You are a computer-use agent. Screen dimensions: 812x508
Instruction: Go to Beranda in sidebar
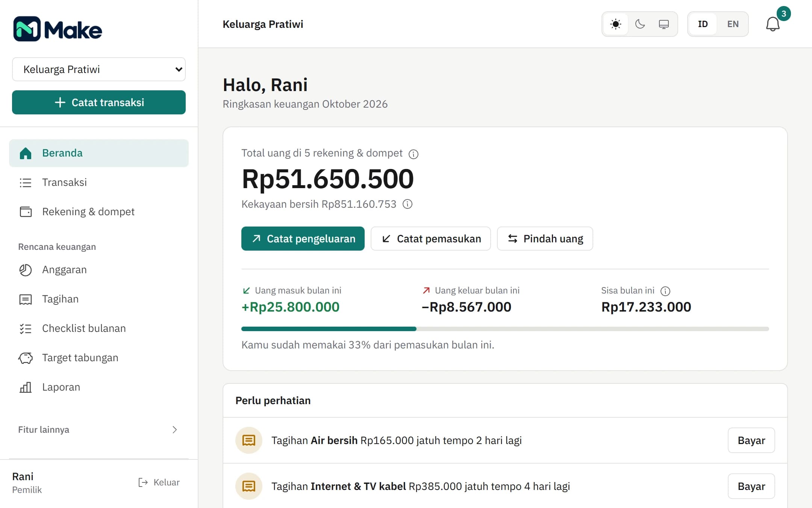(x=99, y=153)
